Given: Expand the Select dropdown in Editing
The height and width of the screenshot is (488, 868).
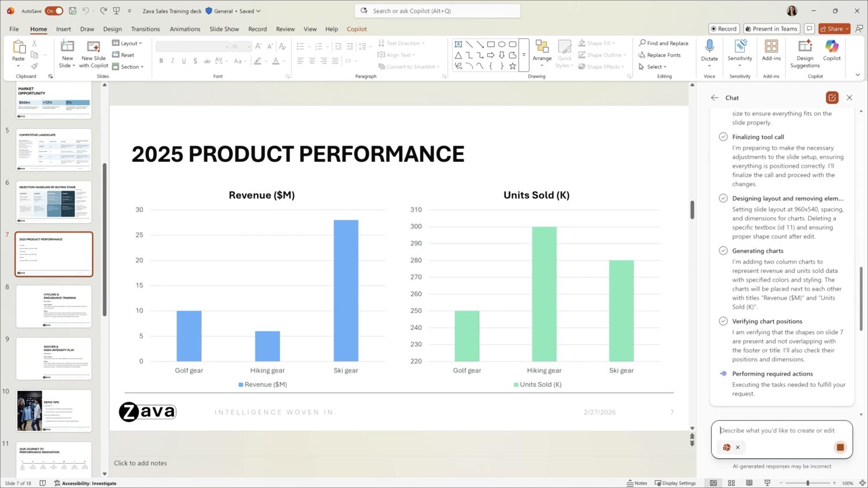Looking at the screenshot, I should (x=653, y=66).
